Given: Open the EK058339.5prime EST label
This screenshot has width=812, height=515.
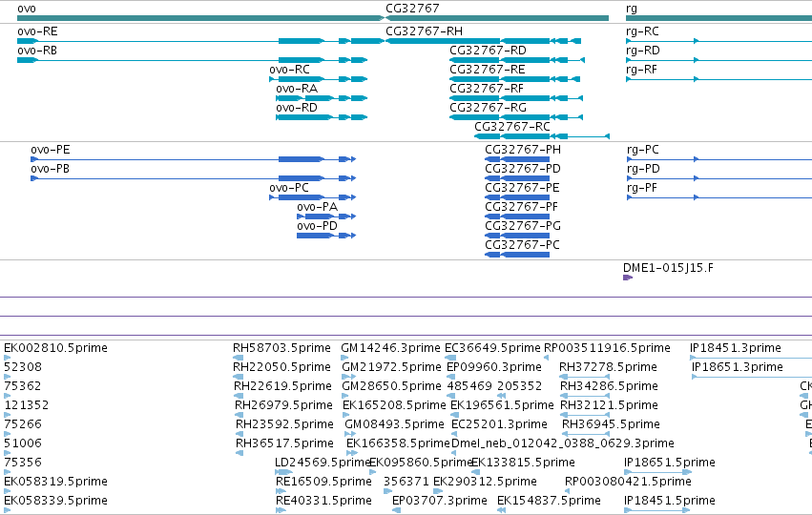Looking at the screenshot, I should pos(56,501).
